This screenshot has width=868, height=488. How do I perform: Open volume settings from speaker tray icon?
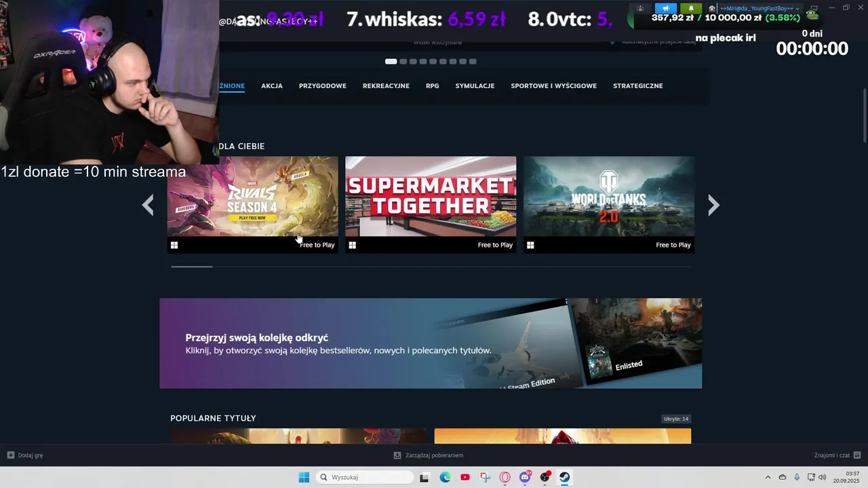pyautogui.click(x=823, y=477)
